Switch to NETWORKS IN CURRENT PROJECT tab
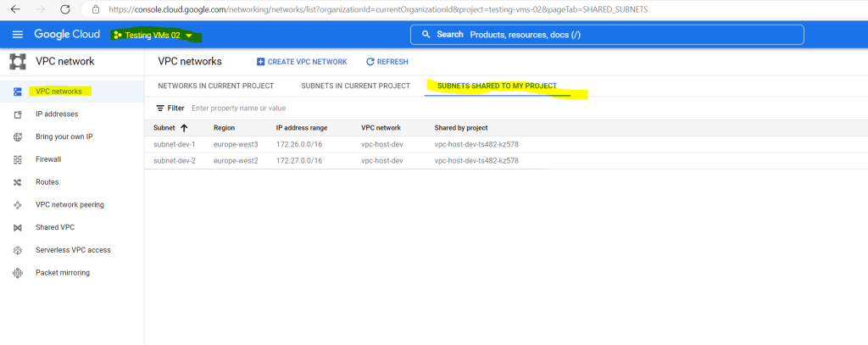Viewport: 868px width, 345px height. (216, 86)
